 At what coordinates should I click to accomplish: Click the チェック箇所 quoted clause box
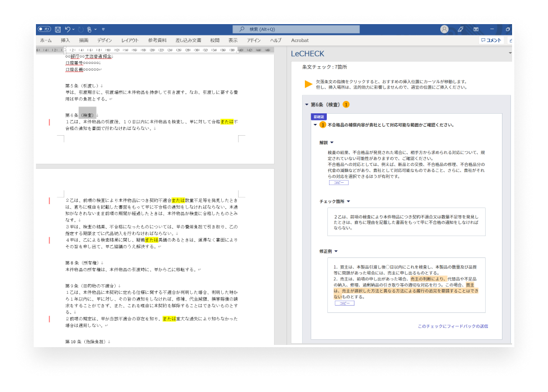pos(407,222)
